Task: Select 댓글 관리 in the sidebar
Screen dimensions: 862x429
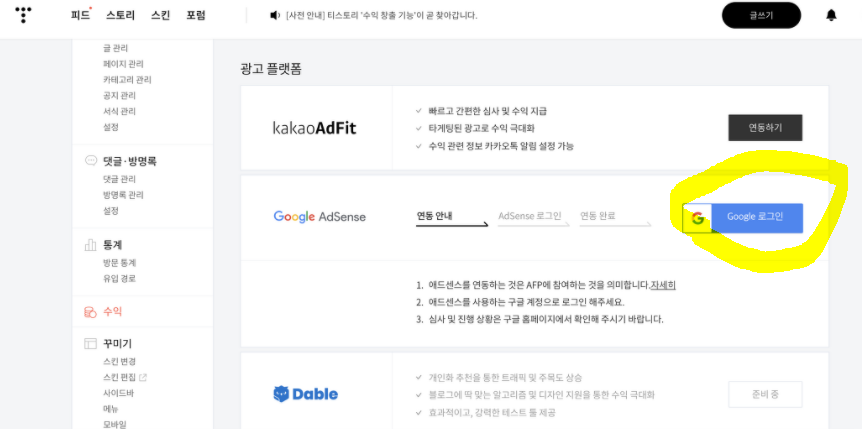Action: [119, 179]
